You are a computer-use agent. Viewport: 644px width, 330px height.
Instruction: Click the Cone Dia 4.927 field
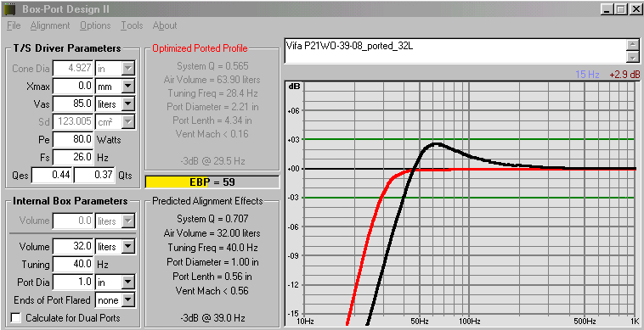point(74,69)
